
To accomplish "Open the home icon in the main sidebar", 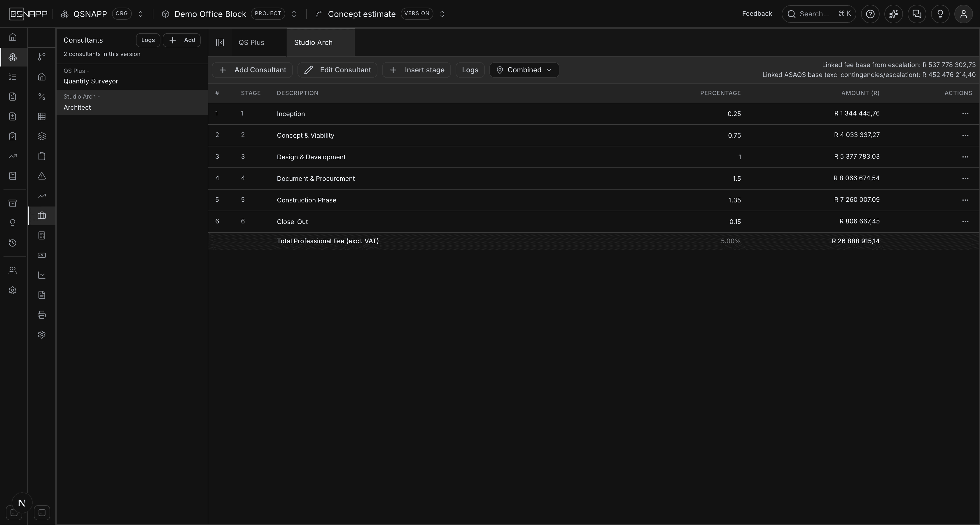I will pyautogui.click(x=13, y=37).
